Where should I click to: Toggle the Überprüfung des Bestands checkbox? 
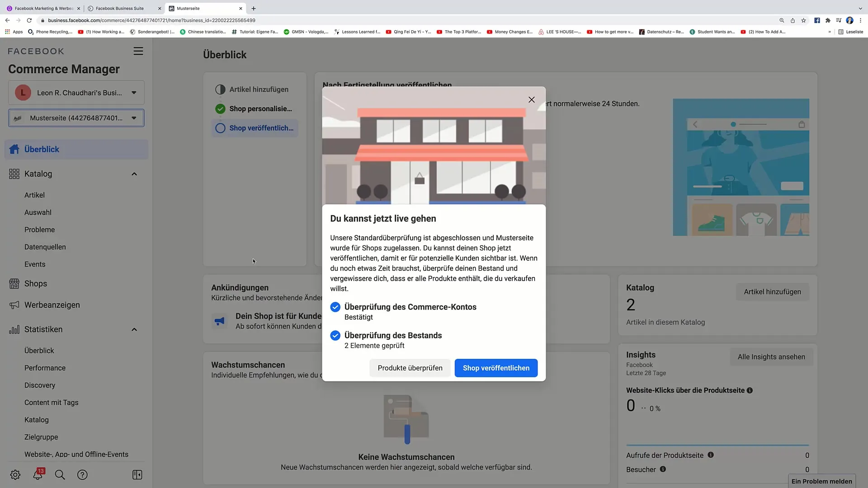click(335, 335)
